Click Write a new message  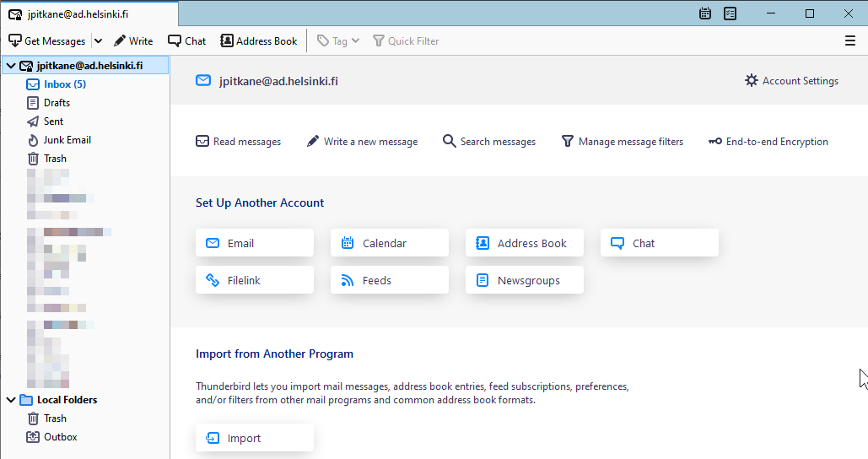click(x=362, y=142)
